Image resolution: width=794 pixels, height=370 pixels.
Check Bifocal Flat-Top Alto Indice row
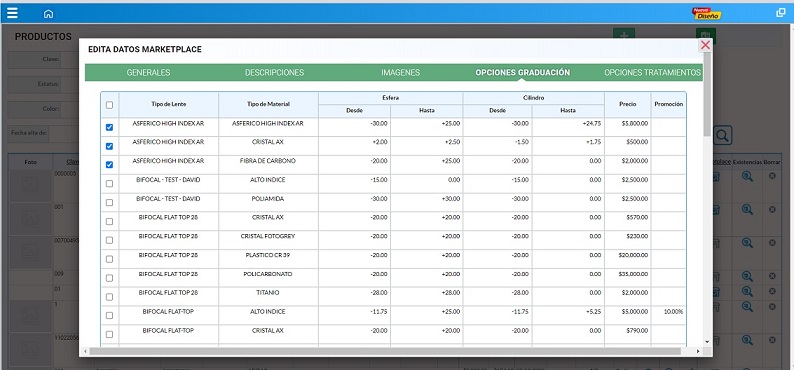[x=109, y=315]
